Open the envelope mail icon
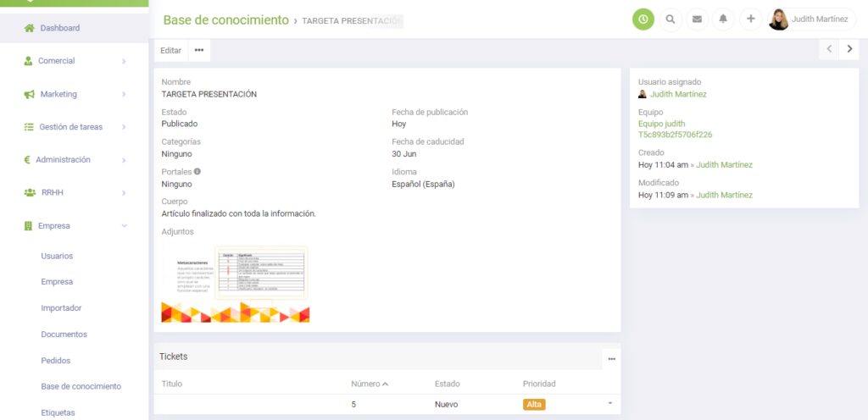This screenshot has width=868, height=420. [697, 19]
